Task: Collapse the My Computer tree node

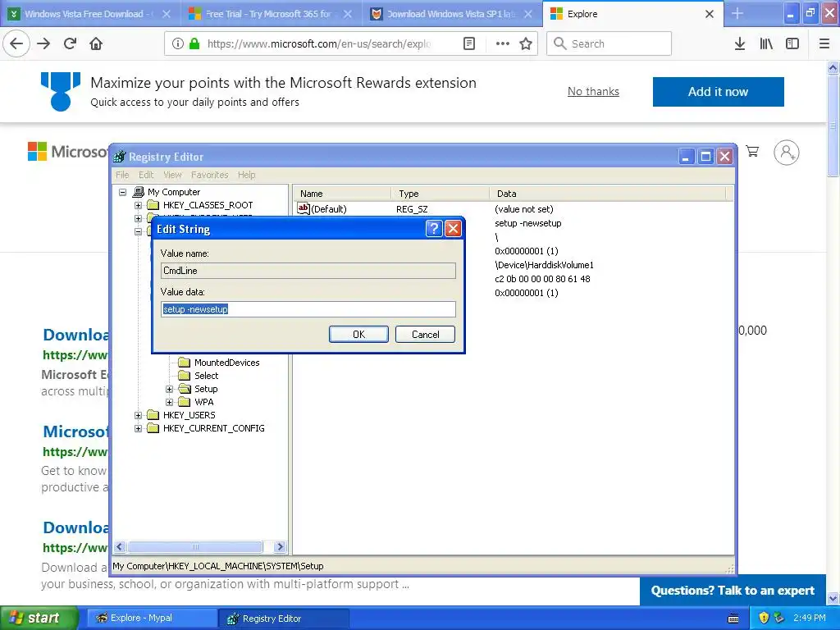Action: (123, 192)
